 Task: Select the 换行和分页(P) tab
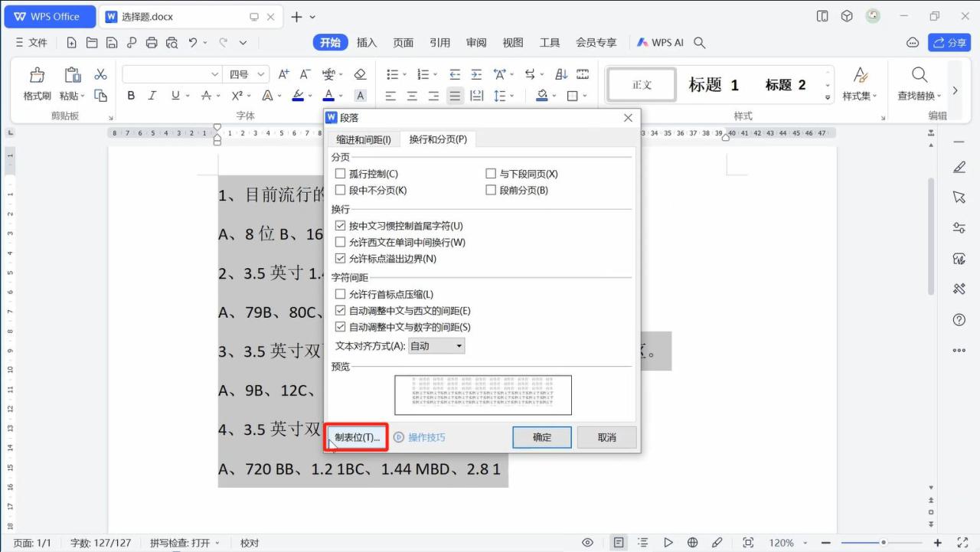438,139
